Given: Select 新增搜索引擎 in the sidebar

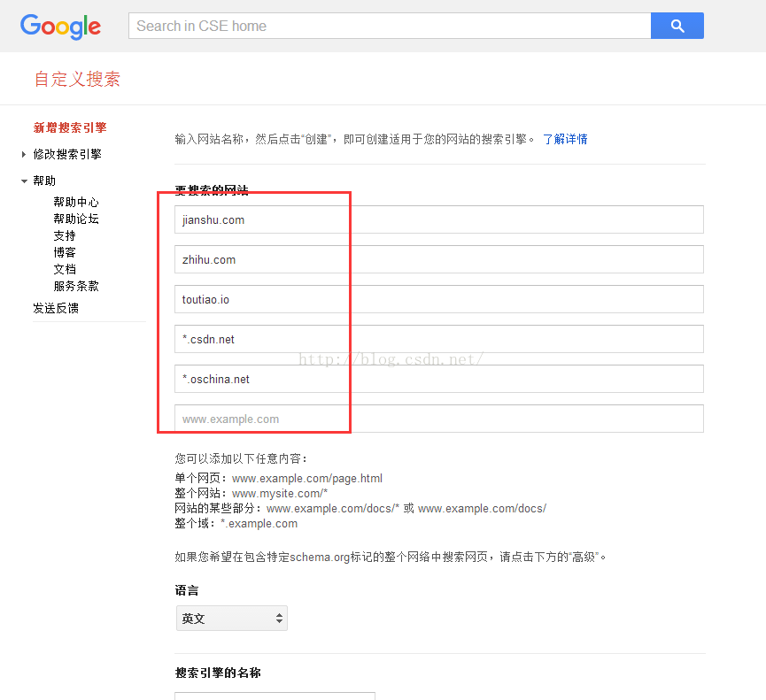Looking at the screenshot, I should click(x=70, y=128).
